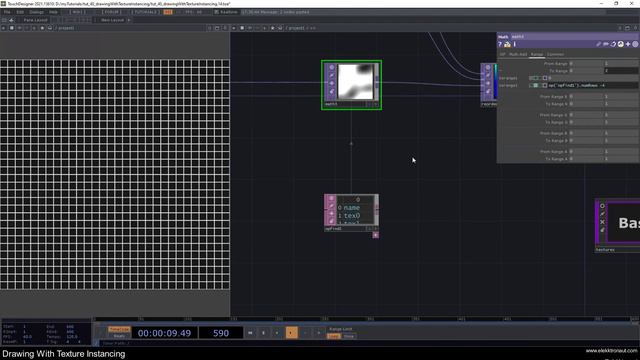Open Python help icon in parameter panel
The image size is (640, 360).
(x=507, y=44)
